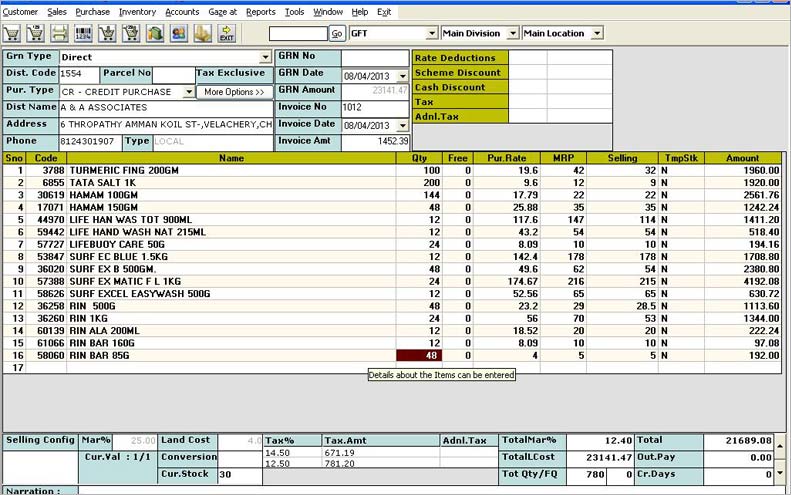Image resolution: width=791 pixels, height=495 pixels.
Task: Open the GRN Date picker dropdown
Action: coord(402,76)
